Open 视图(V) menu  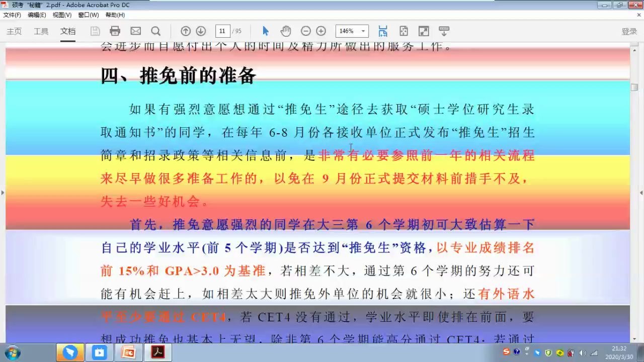coord(62,15)
